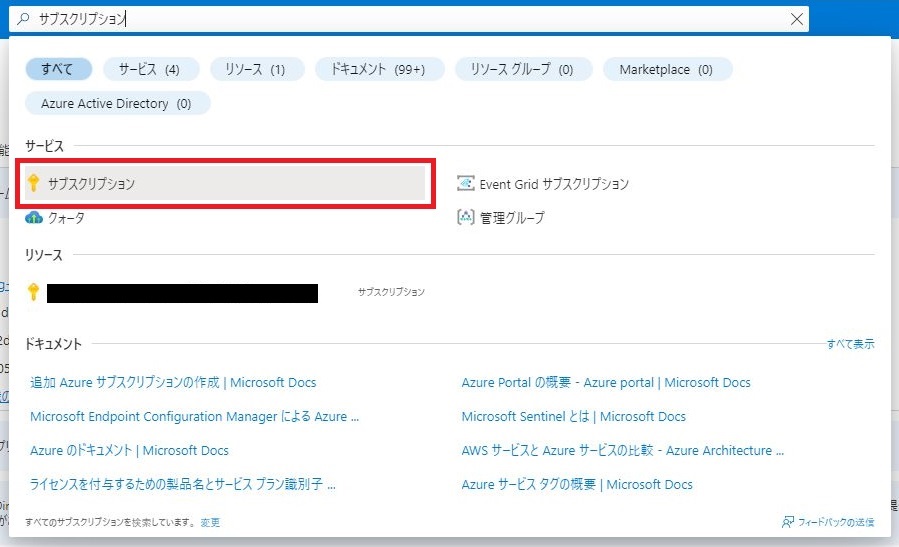Image resolution: width=899 pixels, height=547 pixels.
Task: Open 追加 Azure サブスクリプションの作成 doc link
Action: pos(173,382)
